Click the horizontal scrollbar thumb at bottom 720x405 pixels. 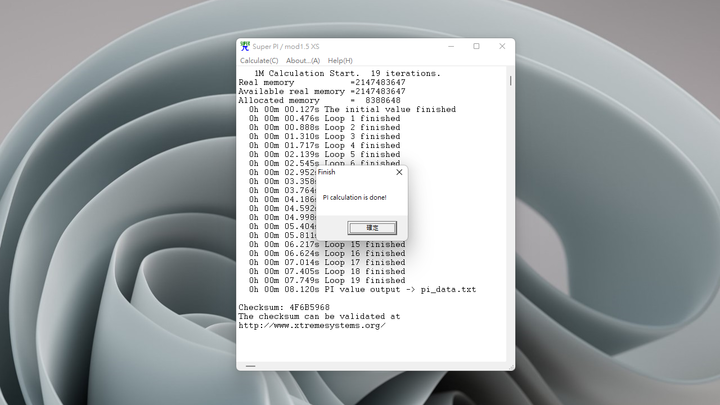250,366
